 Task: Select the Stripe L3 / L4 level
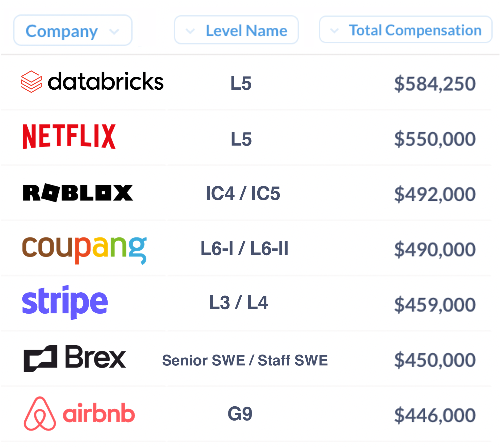tap(238, 302)
